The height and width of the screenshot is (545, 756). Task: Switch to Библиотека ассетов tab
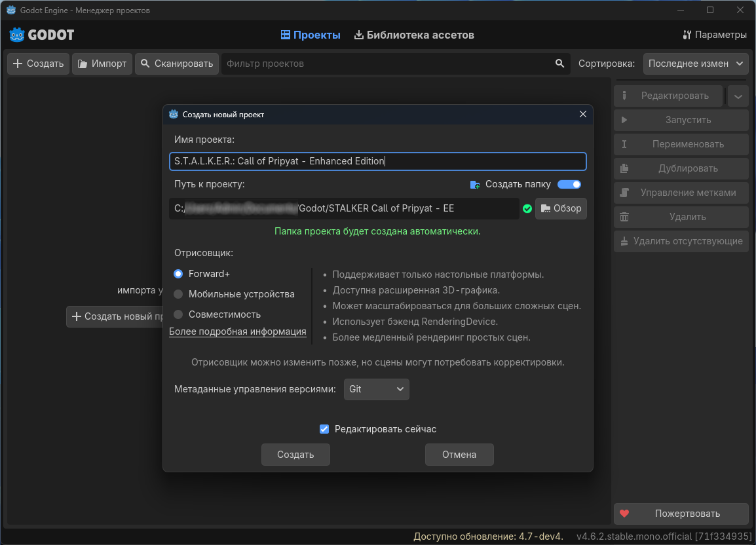click(414, 35)
